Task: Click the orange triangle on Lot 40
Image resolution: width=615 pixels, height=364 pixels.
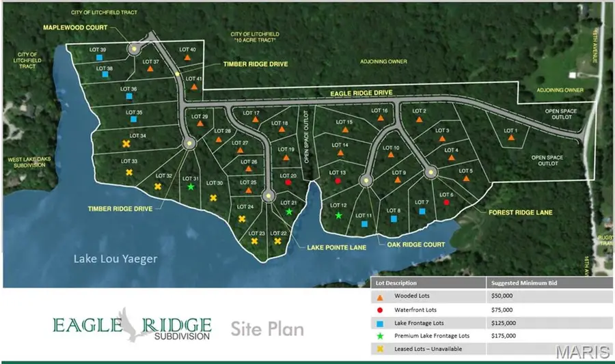Action: point(187,58)
